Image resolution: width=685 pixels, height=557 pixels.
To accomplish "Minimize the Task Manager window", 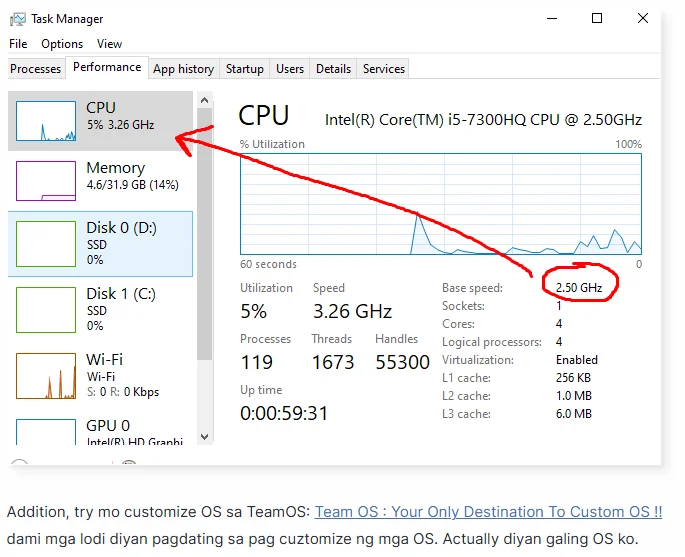I will pos(552,18).
